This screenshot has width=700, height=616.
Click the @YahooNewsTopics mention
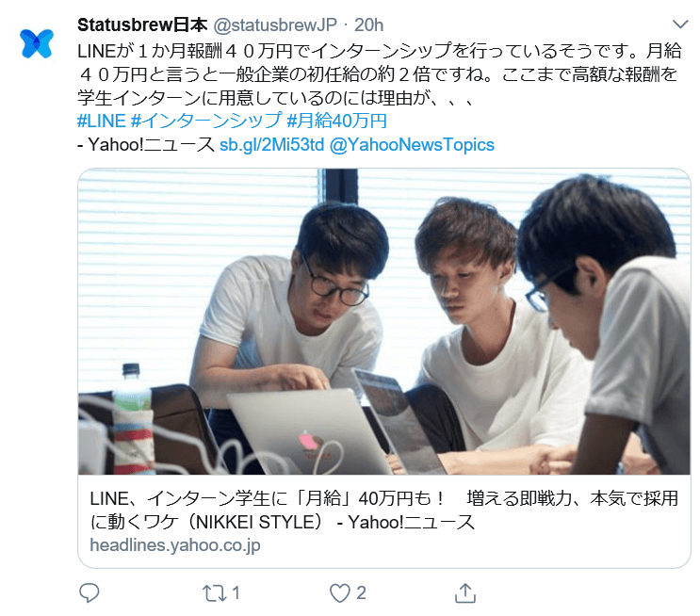[x=412, y=145]
